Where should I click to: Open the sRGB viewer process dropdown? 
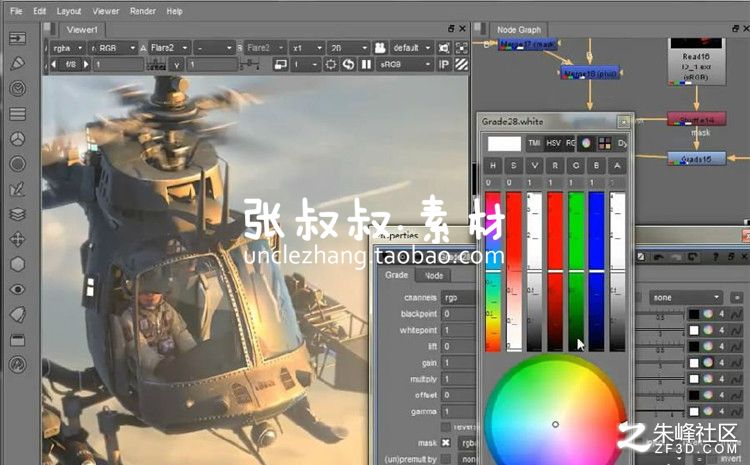pyautogui.click(x=404, y=64)
